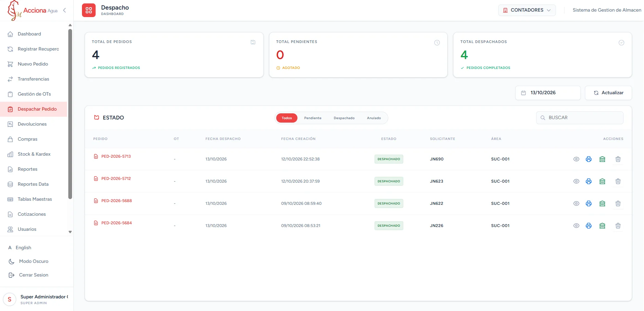Go to Stock & Kardex
The image size is (644, 311).
point(34,154)
